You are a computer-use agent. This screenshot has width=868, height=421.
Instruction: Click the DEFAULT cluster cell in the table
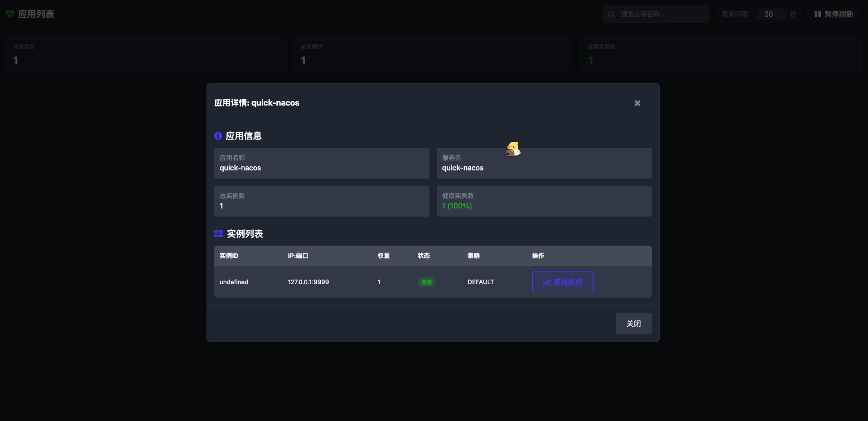(481, 282)
